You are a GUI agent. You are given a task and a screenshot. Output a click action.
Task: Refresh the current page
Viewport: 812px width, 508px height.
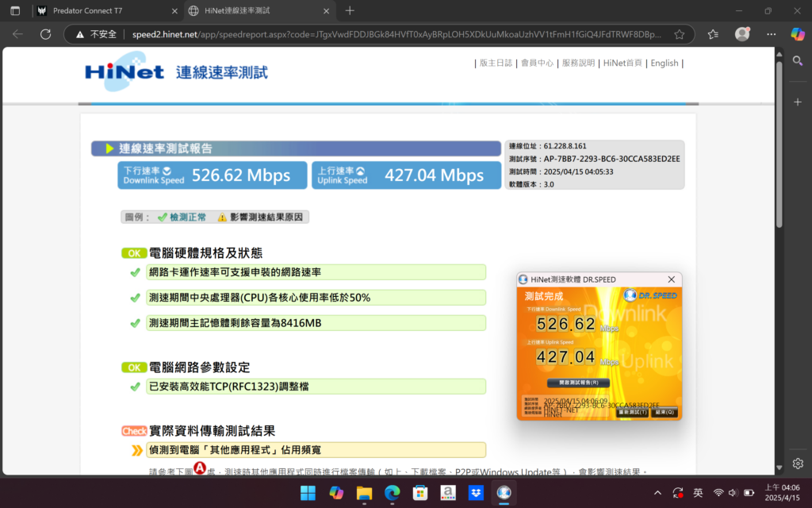click(45, 34)
